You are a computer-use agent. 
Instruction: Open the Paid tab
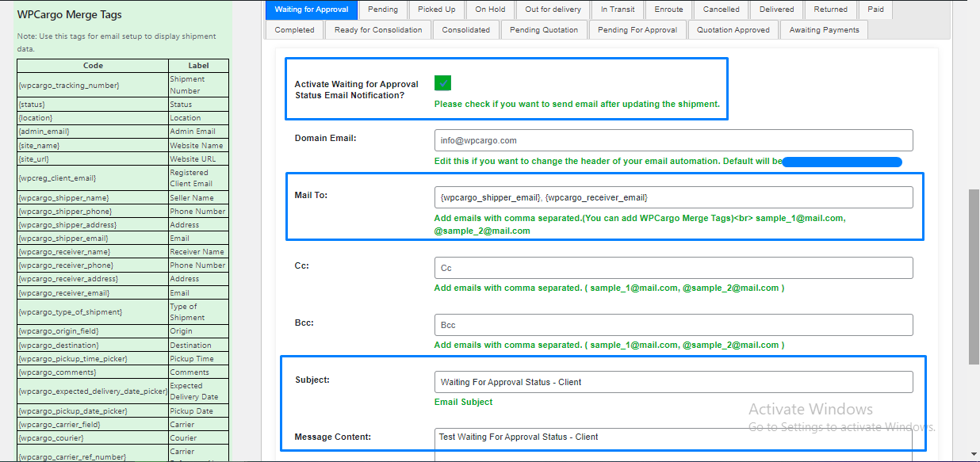tap(875, 10)
